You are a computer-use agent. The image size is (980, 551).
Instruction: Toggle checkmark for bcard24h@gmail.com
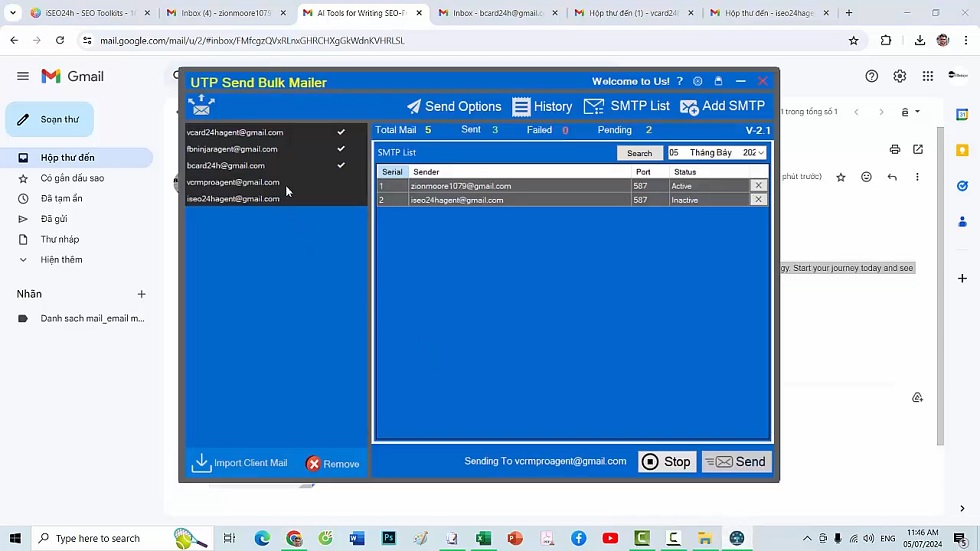(x=341, y=165)
